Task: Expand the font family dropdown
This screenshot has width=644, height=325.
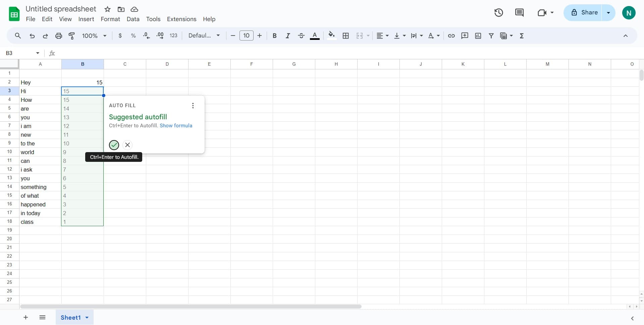Action: coord(204,36)
